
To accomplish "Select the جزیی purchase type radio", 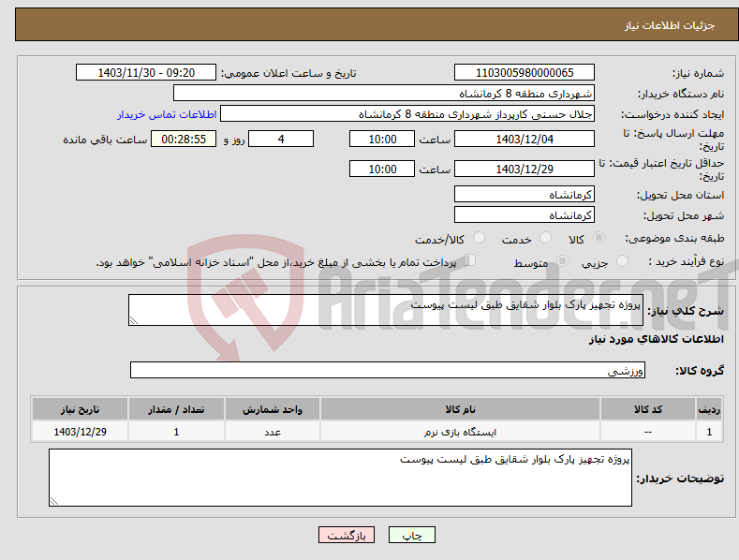I will tap(622, 260).
